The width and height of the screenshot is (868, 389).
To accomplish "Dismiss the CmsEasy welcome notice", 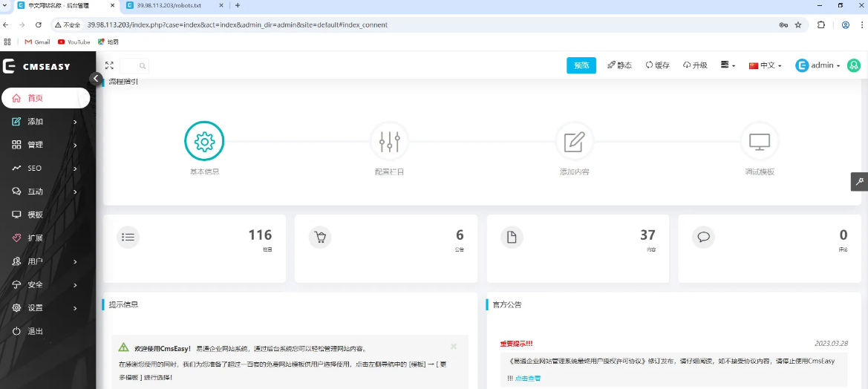I will [x=454, y=347].
